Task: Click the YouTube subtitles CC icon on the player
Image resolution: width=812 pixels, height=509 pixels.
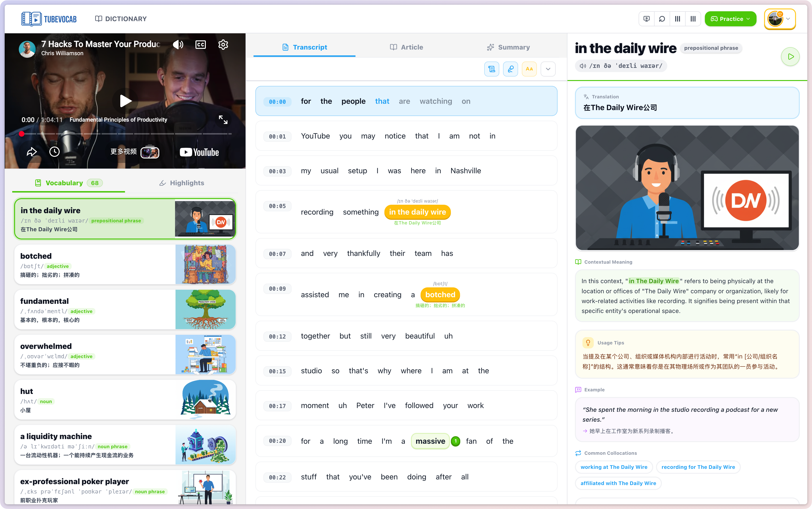Action: pos(200,44)
